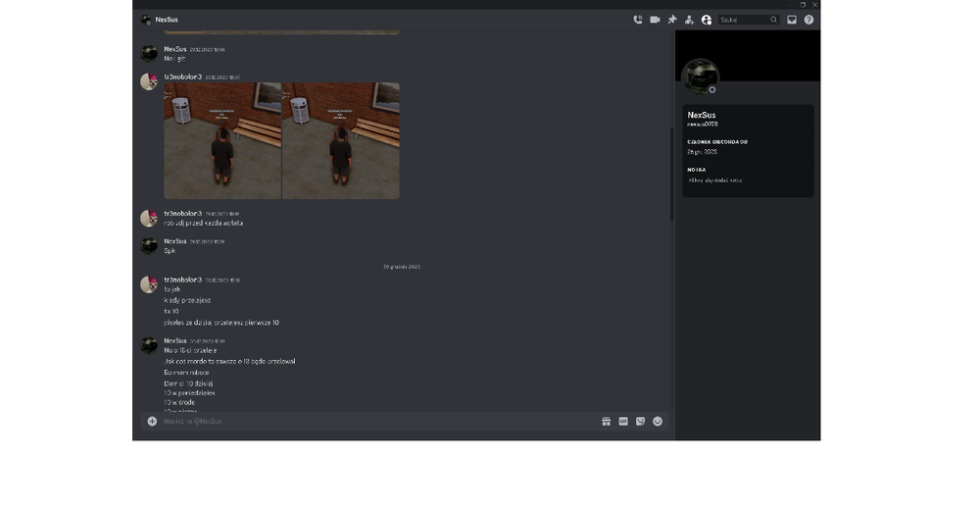The image size is (980, 511).
Task: Open the GIF picker
Action: coord(623,421)
